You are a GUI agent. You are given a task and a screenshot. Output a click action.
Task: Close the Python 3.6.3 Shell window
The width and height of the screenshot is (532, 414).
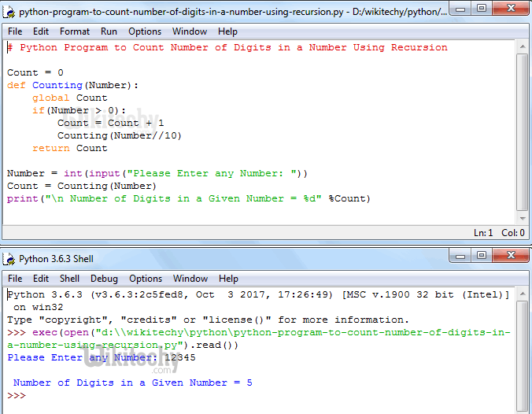coord(510,257)
